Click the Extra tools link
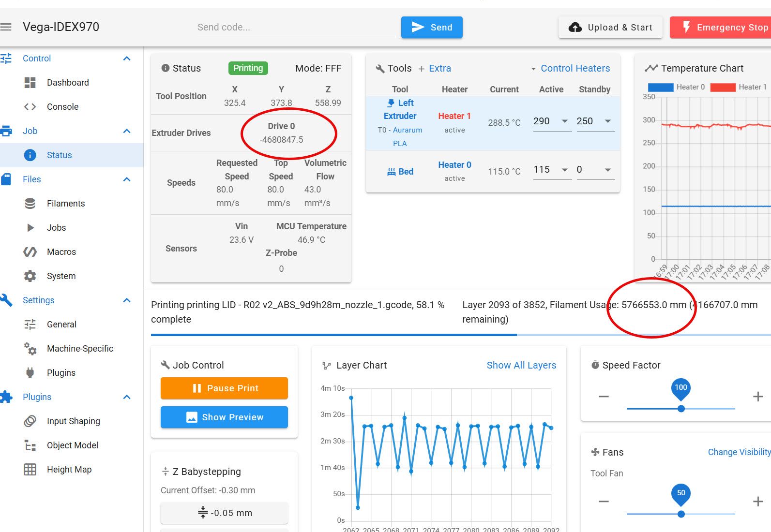 coord(435,69)
